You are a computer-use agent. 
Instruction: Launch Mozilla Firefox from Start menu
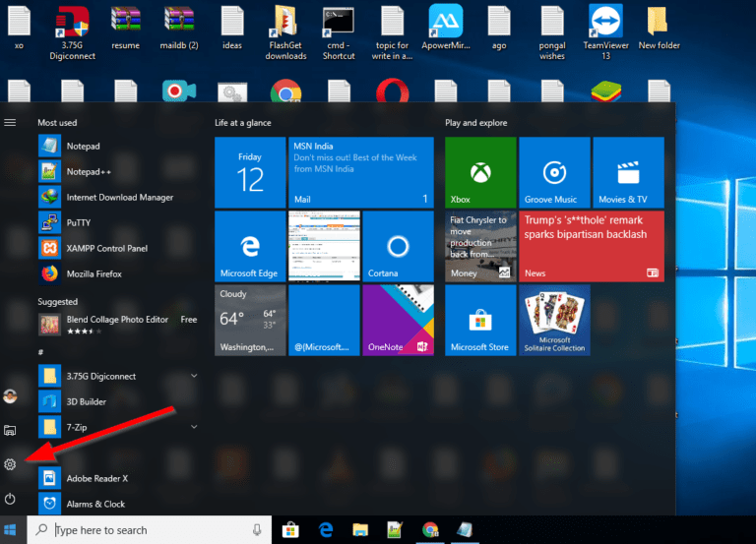pos(118,273)
